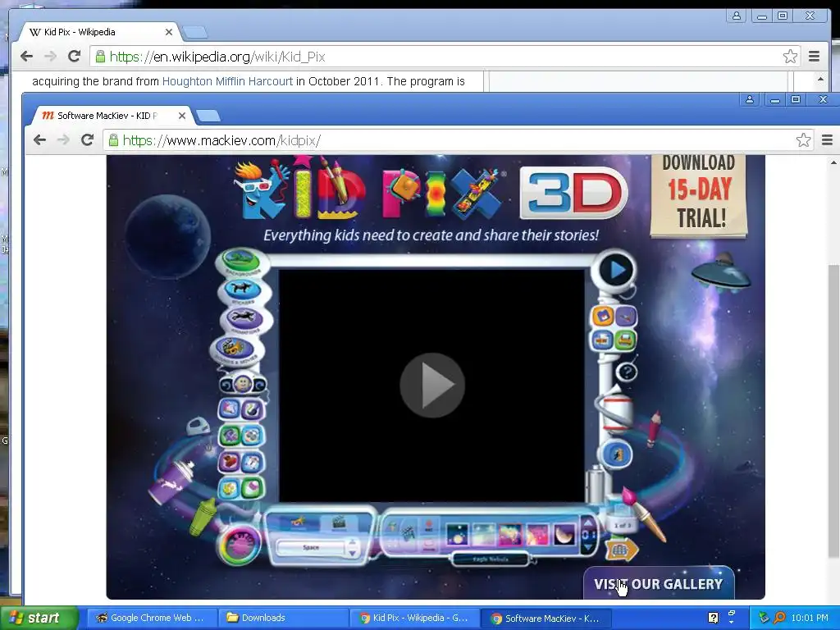This screenshot has width=840, height=630.
Task: Click the Wikipedia page scrollbar up arrow
Action: pos(820,79)
